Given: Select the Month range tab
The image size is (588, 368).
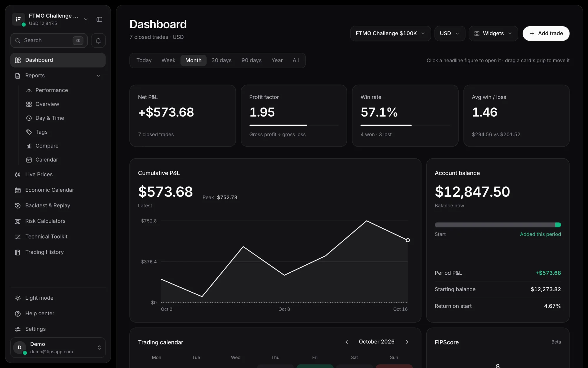Looking at the screenshot, I should tap(193, 60).
